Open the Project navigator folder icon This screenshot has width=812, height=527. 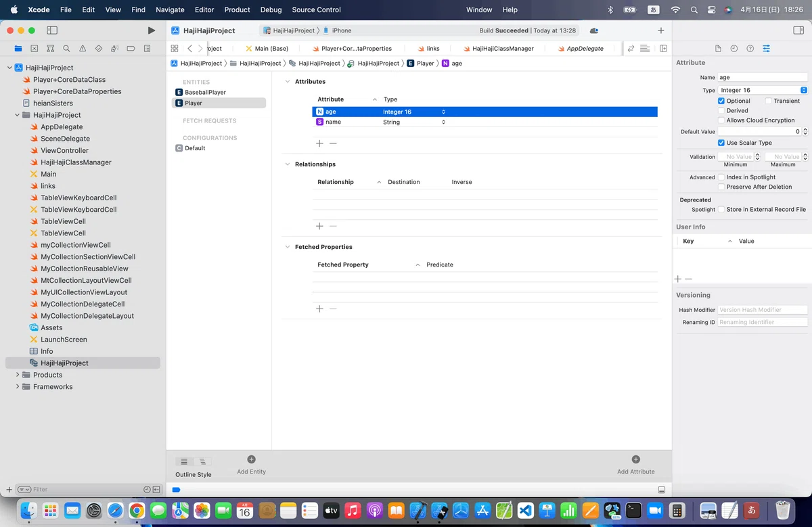[x=18, y=49]
